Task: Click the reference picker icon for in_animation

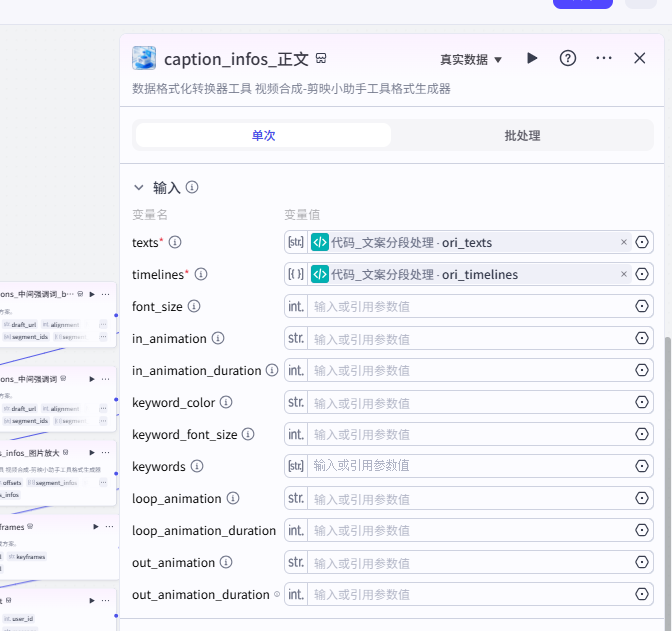Action: pyautogui.click(x=642, y=338)
